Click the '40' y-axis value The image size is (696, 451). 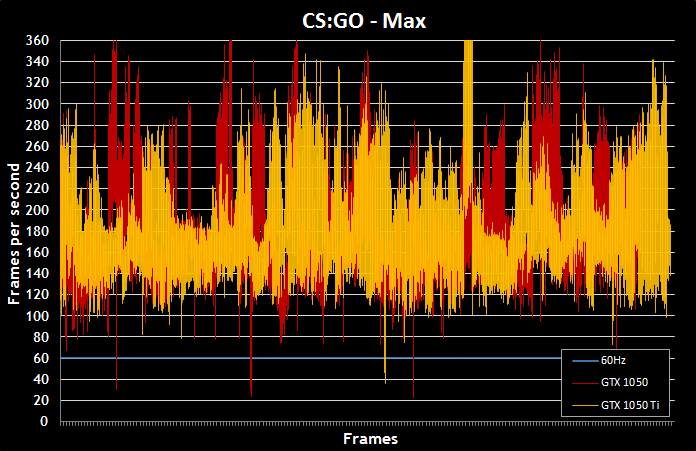[x=41, y=379]
